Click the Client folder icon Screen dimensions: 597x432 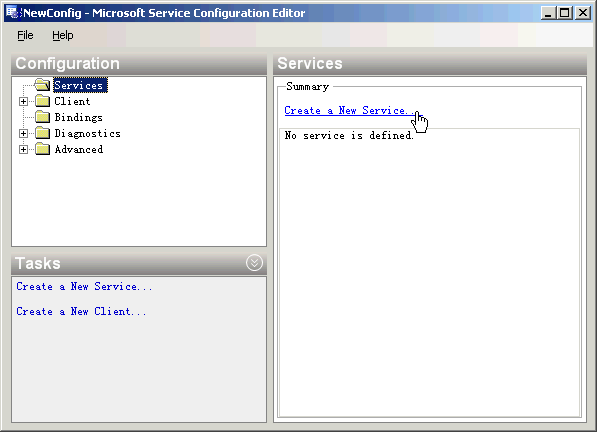tap(42, 101)
